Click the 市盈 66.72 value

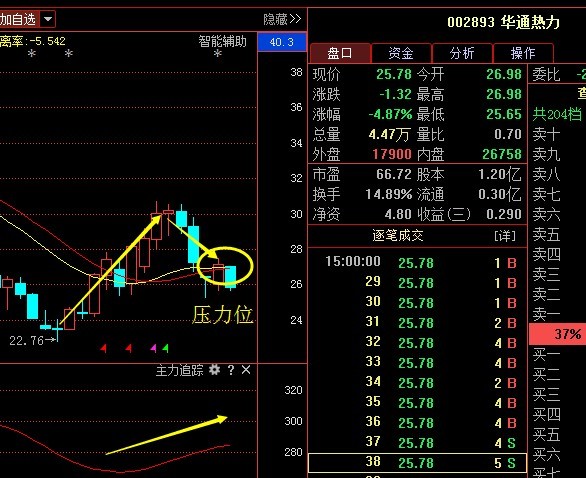tap(394, 174)
